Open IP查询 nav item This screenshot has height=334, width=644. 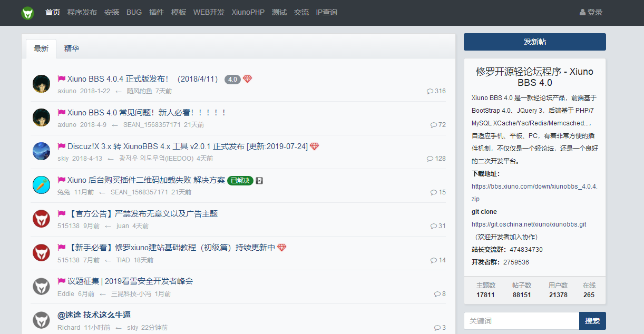327,12
